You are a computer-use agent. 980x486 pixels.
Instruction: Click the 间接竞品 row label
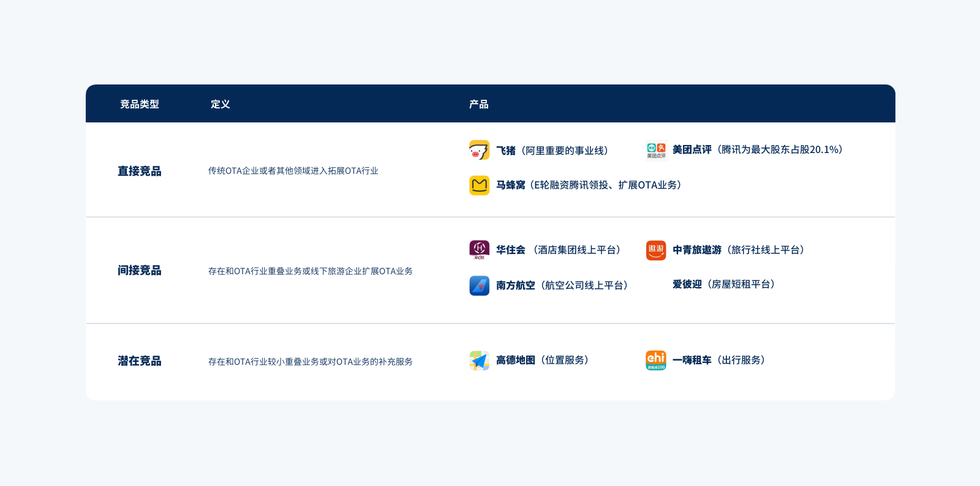click(140, 271)
